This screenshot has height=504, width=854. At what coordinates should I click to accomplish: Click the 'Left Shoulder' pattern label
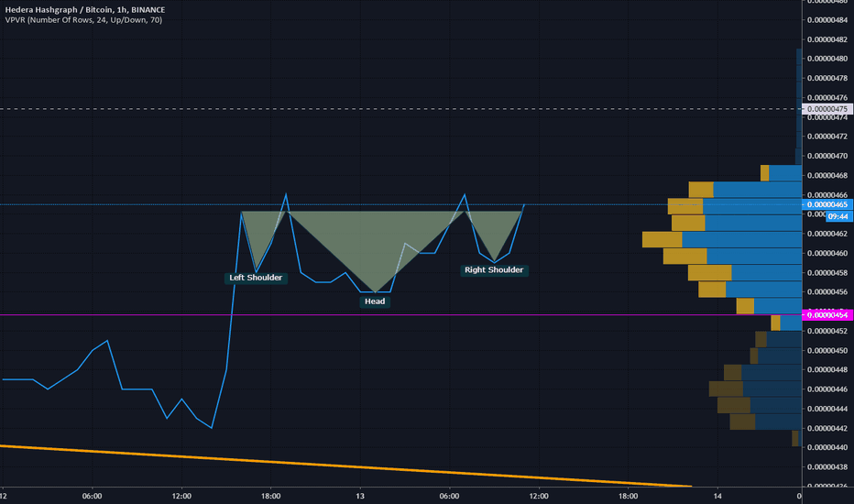(x=256, y=278)
